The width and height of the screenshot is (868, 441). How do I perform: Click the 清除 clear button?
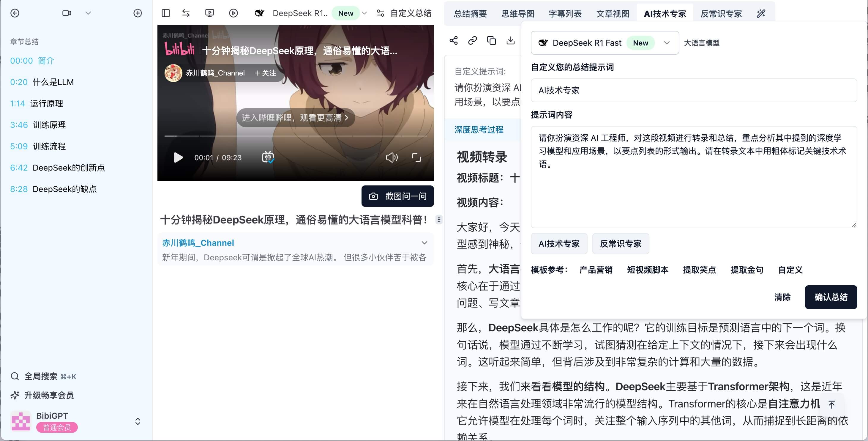point(782,297)
